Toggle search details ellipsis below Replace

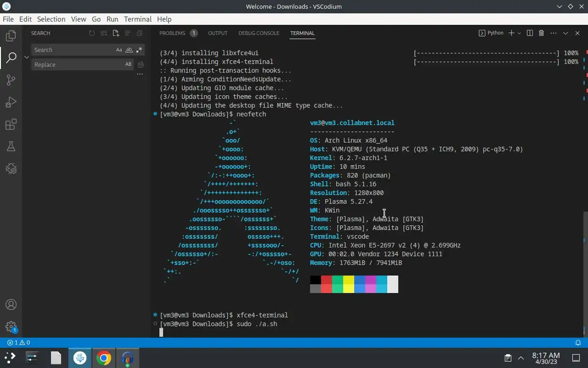pos(140,74)
